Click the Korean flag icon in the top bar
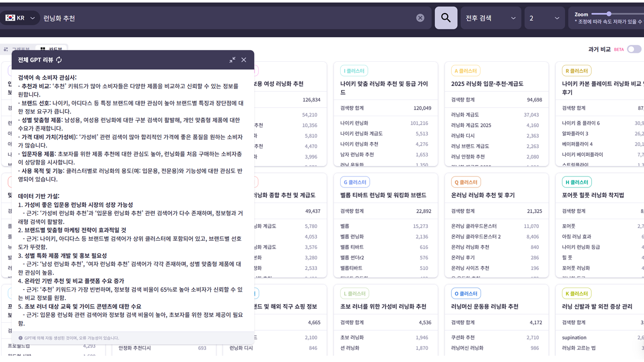The image size is (644, 362). click(11, 17)
